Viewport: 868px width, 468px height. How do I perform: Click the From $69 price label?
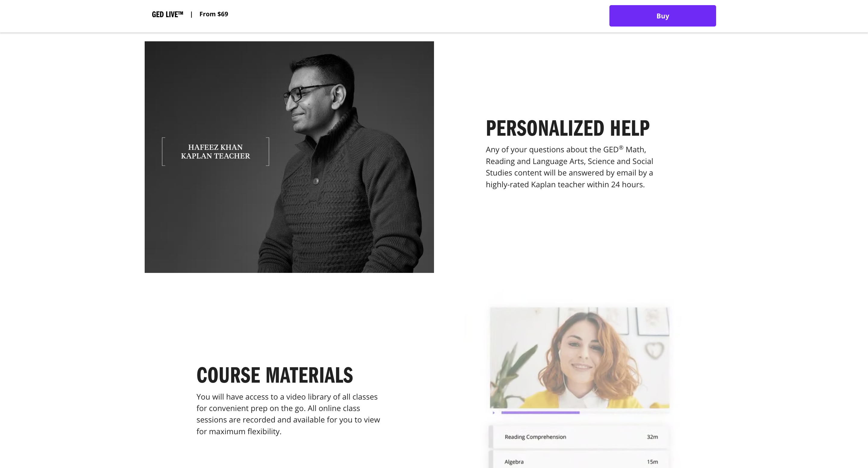[x=214, y=14]
